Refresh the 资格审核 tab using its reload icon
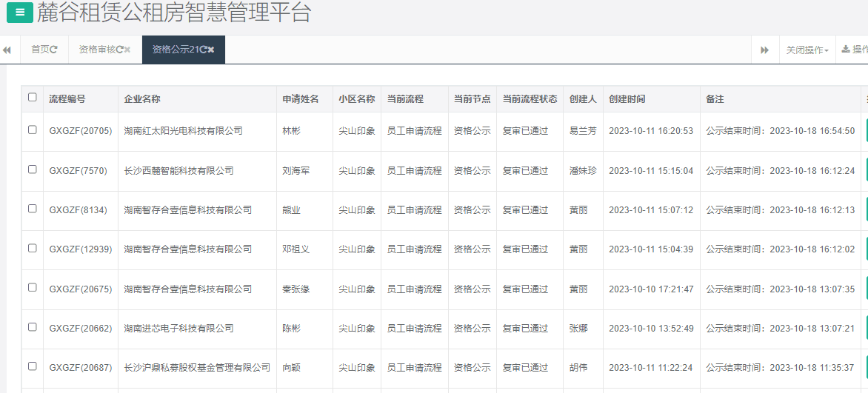 coord(119,50)
